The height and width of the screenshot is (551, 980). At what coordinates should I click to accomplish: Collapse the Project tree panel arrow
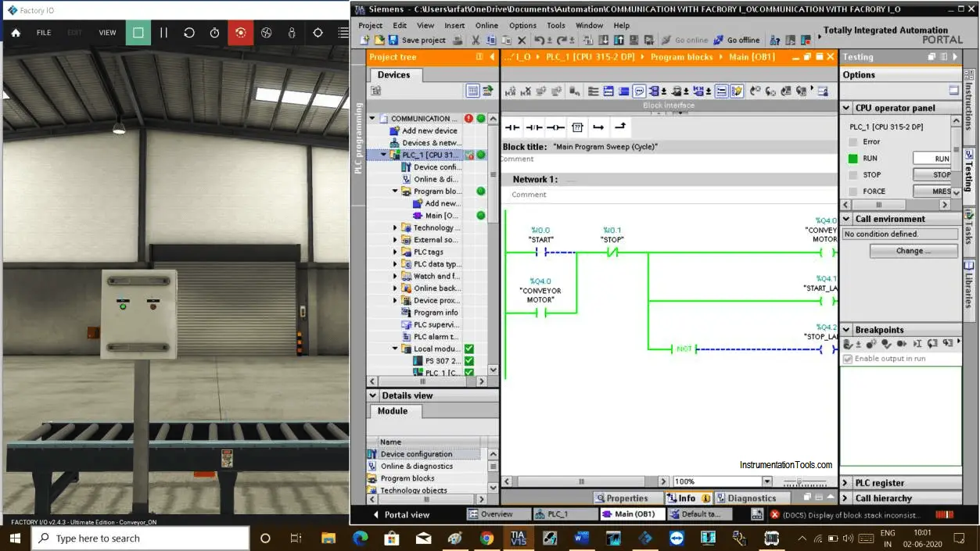click(x=492, y=57)
